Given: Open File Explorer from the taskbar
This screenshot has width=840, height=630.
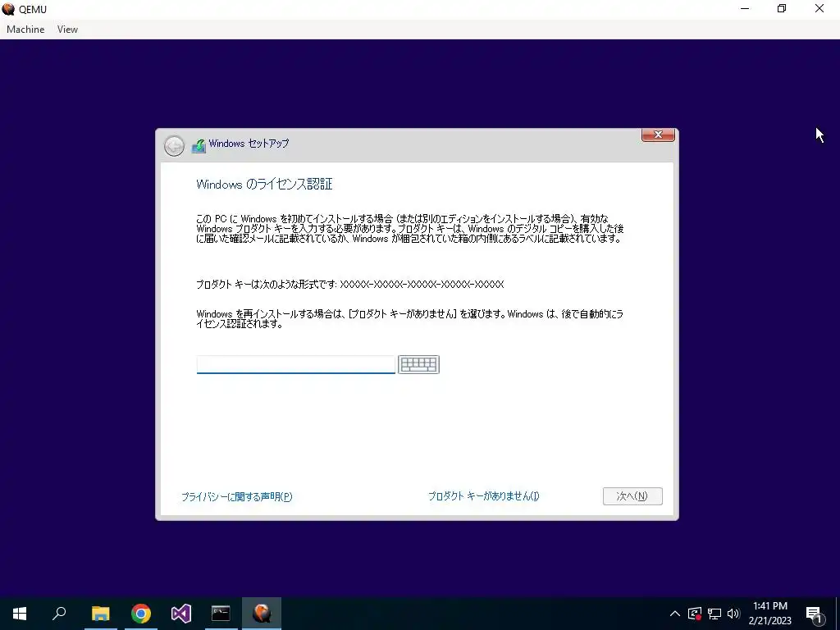Looking at the screenshot, I should [100, 614].
